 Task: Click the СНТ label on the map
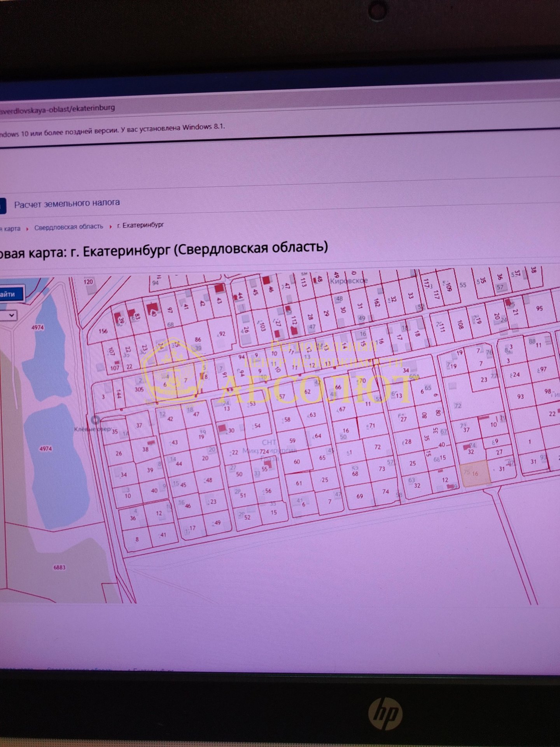(x=269, y=442)
